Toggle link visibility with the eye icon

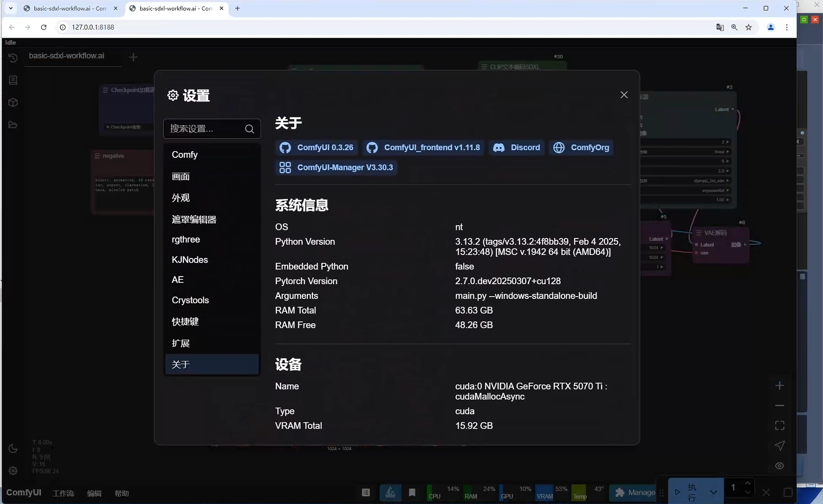pyautogui.click(x=780, y=466)
